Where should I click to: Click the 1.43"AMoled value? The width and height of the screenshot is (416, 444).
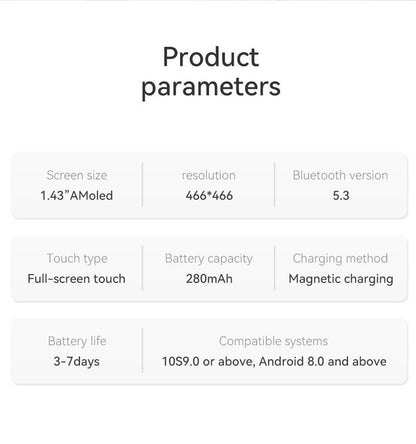point(77,195)
